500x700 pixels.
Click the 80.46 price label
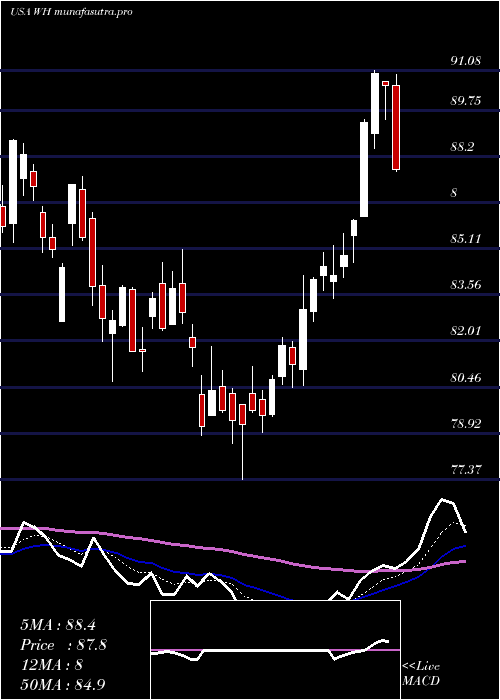coord(466,378)
